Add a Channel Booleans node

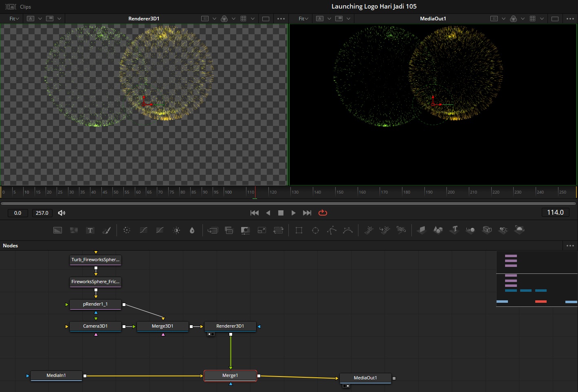tap(229, 230)
